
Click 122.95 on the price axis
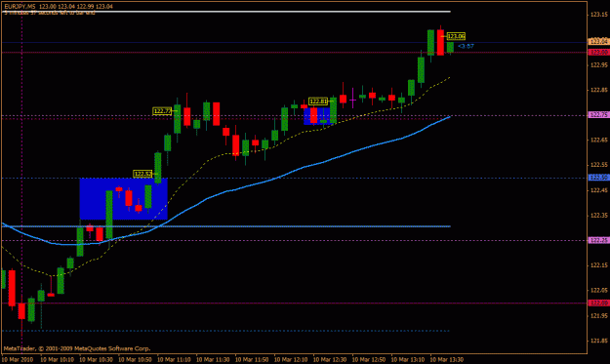pos(598,65)
